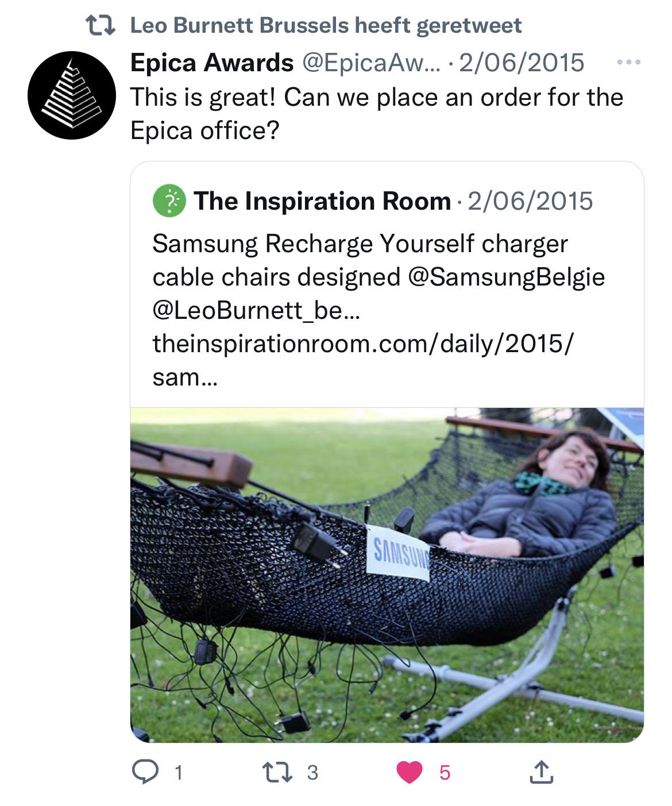Click the retweet arrows icon below tweet
Screen dimensions: 672x806
(277, 772)
